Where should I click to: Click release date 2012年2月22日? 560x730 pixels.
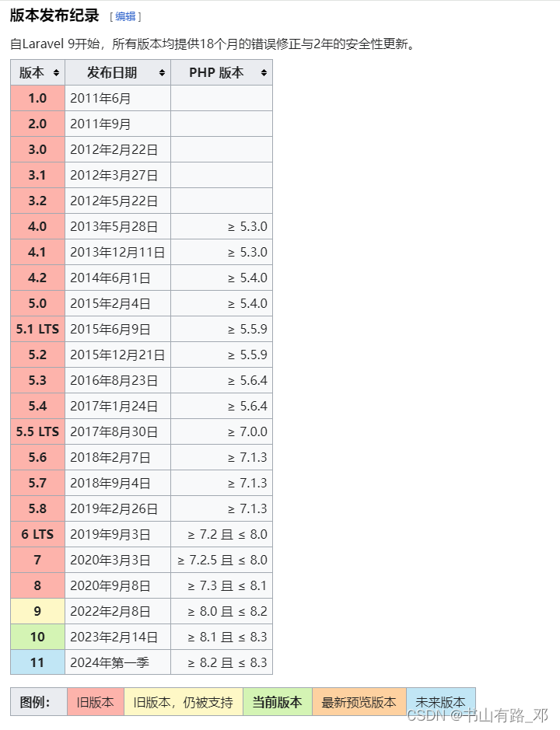[114, 149]
